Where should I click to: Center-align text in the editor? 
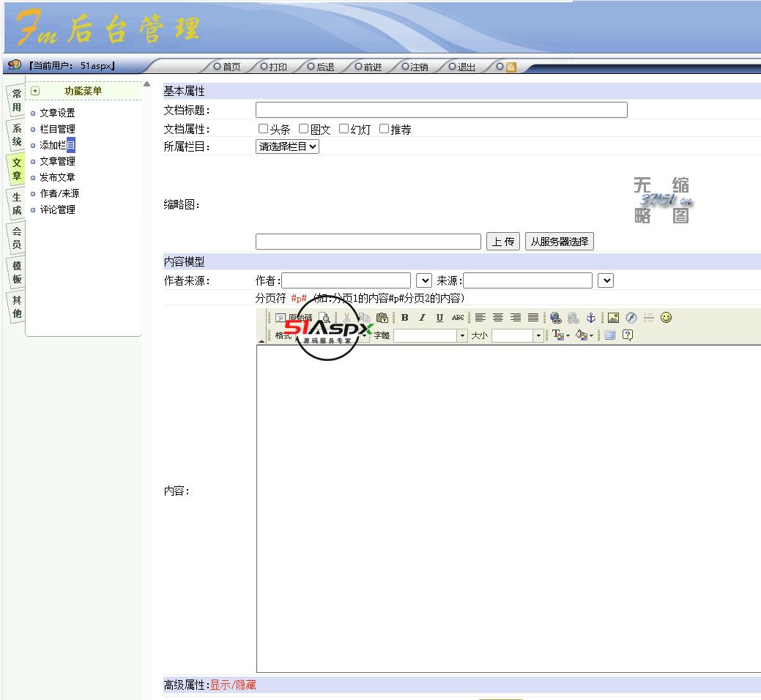[498, 318]
